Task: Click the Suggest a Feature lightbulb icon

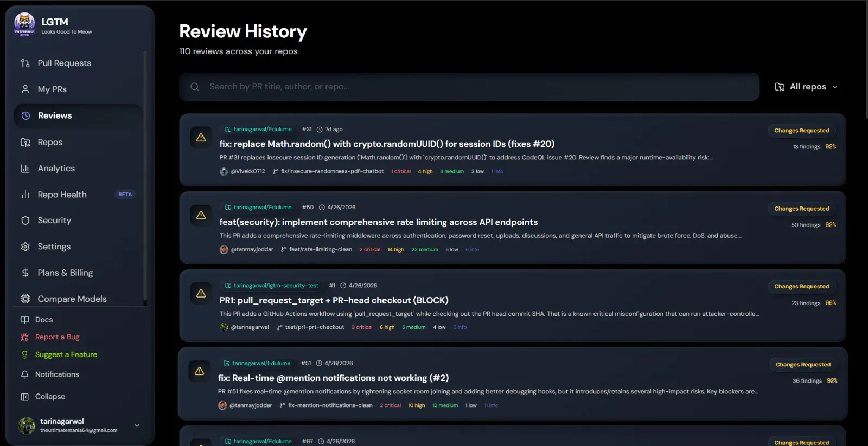Action: point(24,354)
